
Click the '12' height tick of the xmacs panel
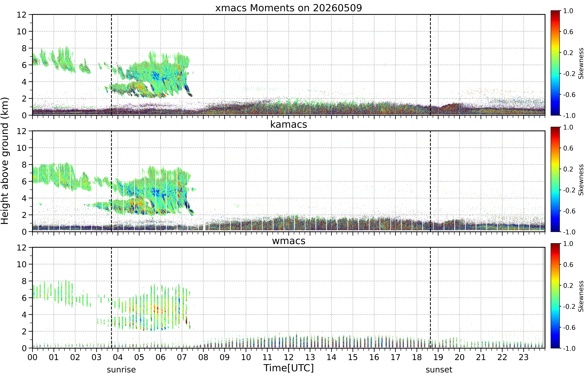22,15
